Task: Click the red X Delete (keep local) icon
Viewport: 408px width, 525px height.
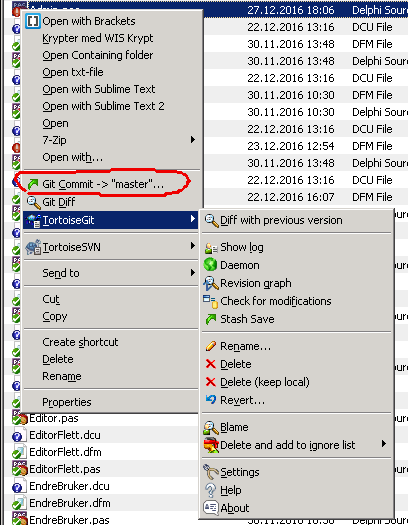Action: point(211,382)
